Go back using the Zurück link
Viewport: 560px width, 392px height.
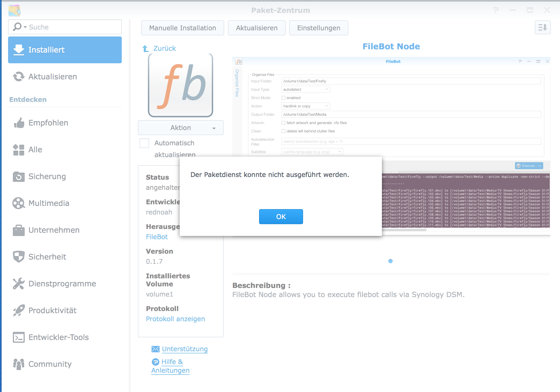tap(164, 48)
